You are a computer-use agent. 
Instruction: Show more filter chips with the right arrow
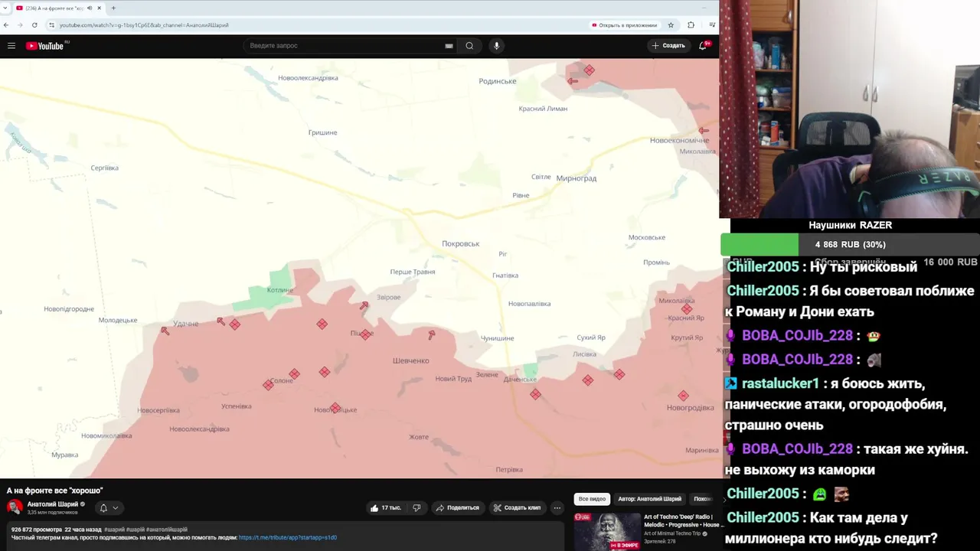(x=724, y=500)
